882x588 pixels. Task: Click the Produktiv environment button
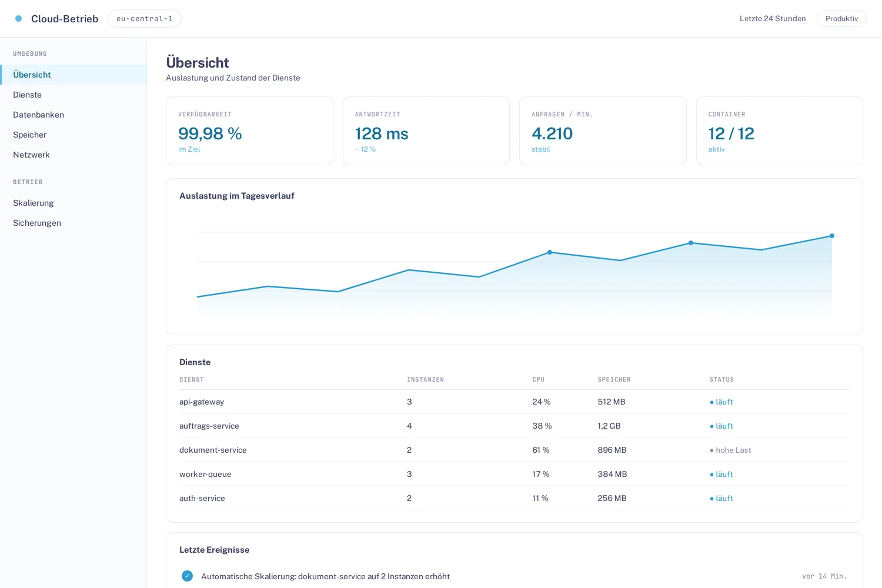point(841,19)
